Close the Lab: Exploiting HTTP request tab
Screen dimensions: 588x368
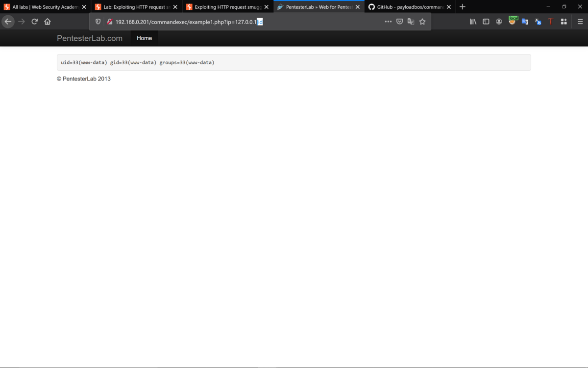175,7
